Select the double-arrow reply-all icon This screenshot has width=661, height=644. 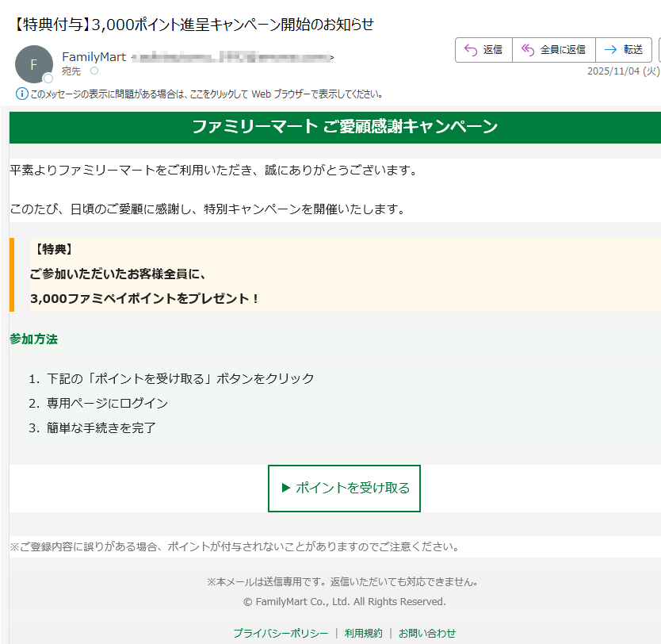529,50
